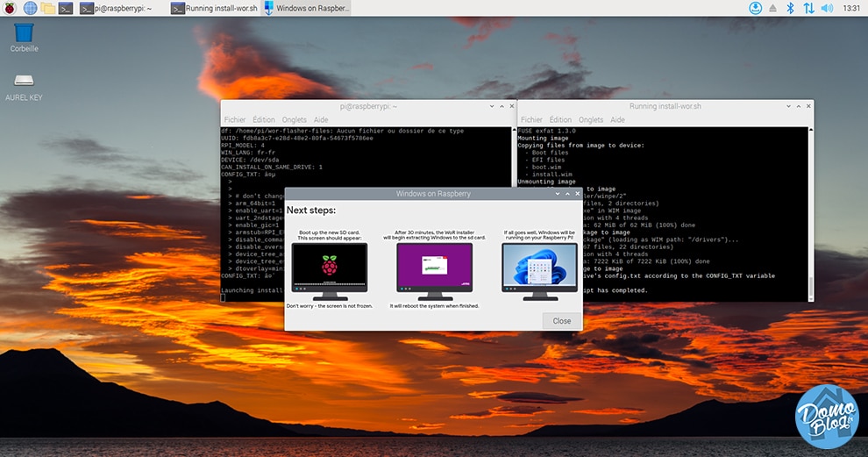Launch terminal from the panel launcher
868x457 pixels.
click(66, 8)
